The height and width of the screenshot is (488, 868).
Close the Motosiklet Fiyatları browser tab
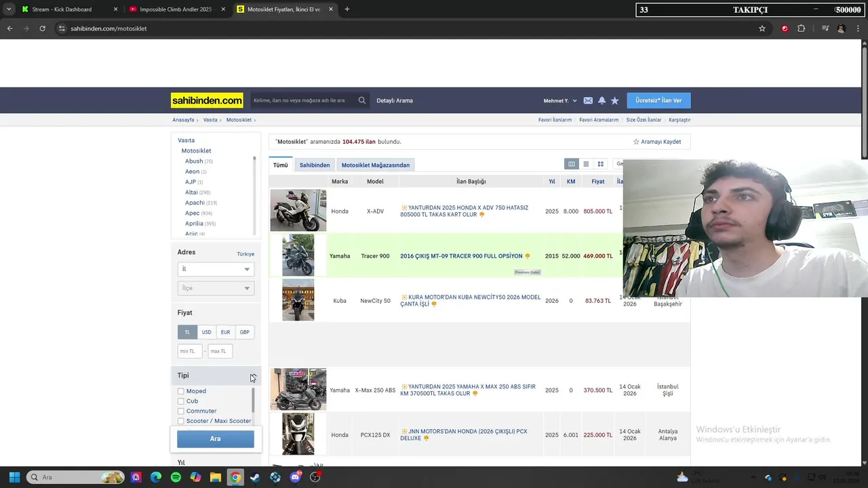point(331,9)
